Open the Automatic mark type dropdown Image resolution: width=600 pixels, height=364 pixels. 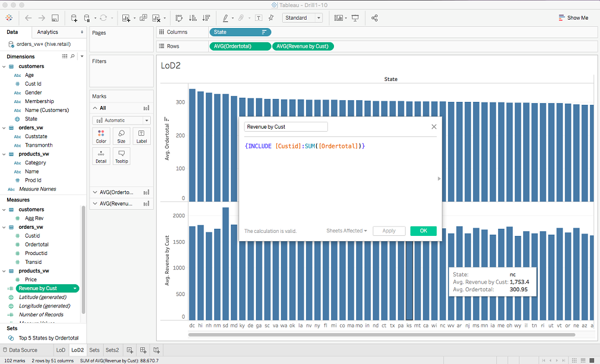point(121,120)
